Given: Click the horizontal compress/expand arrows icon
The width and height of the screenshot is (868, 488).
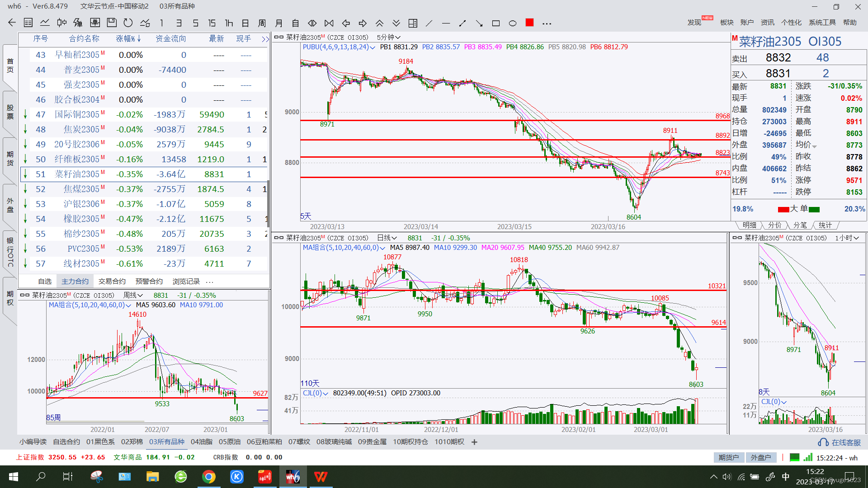Looking at the screenshot, I should (312, 23).
